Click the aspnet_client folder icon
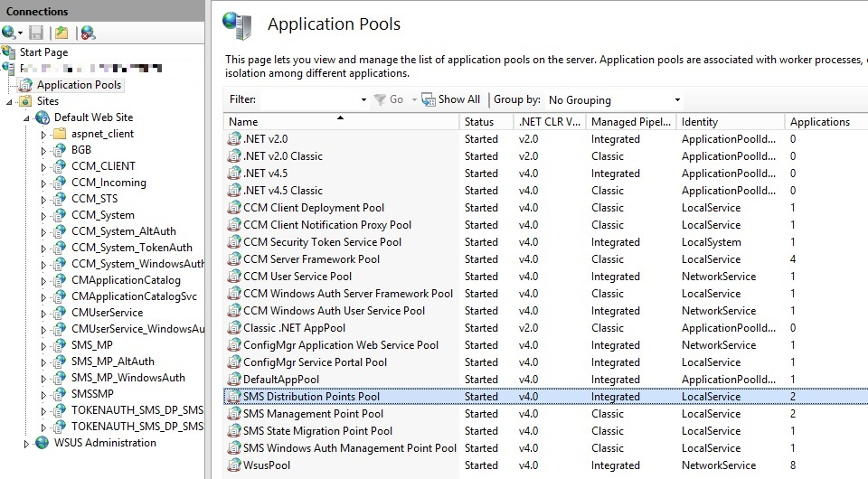 pos(60,133)
